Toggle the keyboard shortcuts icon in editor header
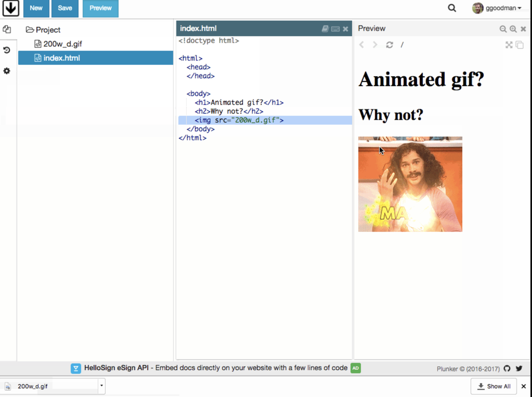The image size is (532, 397). 335,28
